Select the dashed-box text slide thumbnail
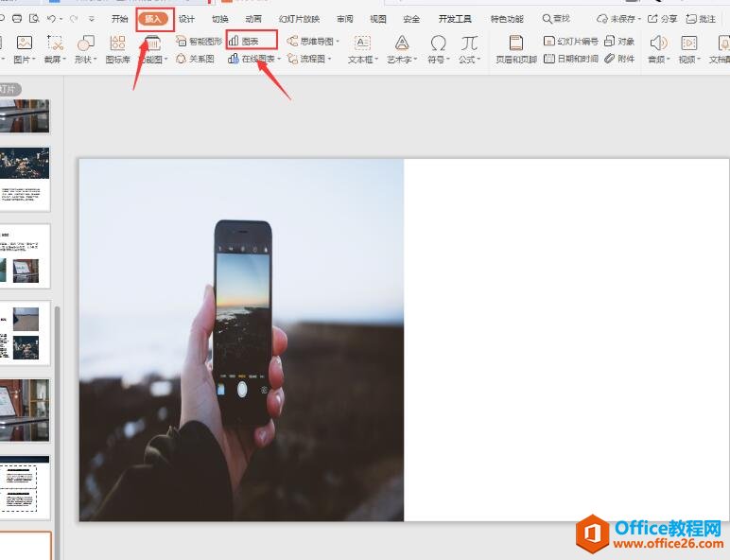730x560 pixels. point(25,487)
